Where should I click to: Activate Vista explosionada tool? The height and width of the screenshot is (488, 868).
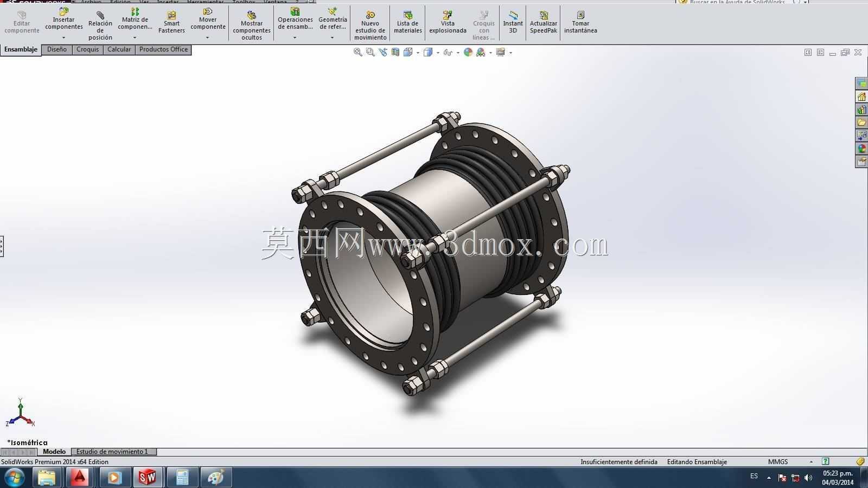coord(448,22)
